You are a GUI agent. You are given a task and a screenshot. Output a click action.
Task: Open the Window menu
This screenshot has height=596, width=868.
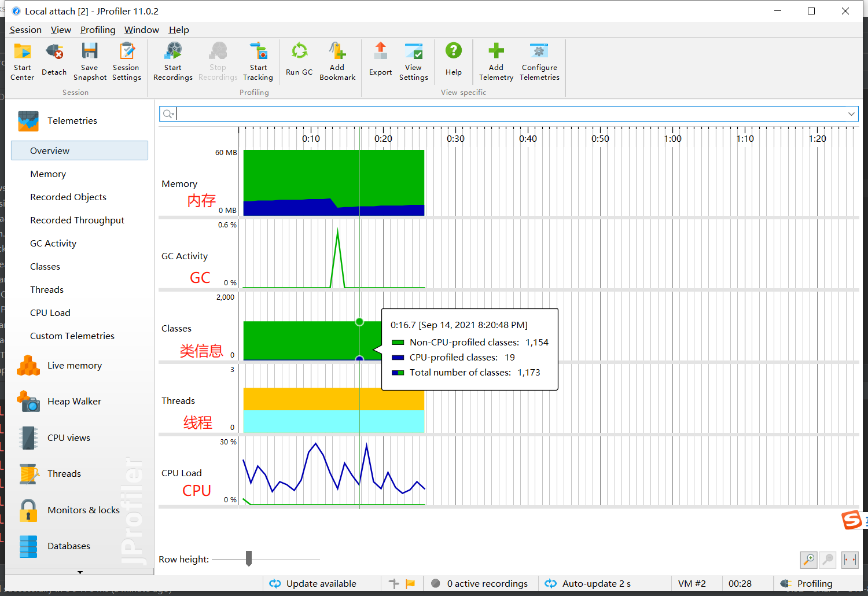click(x=141, y=30)
